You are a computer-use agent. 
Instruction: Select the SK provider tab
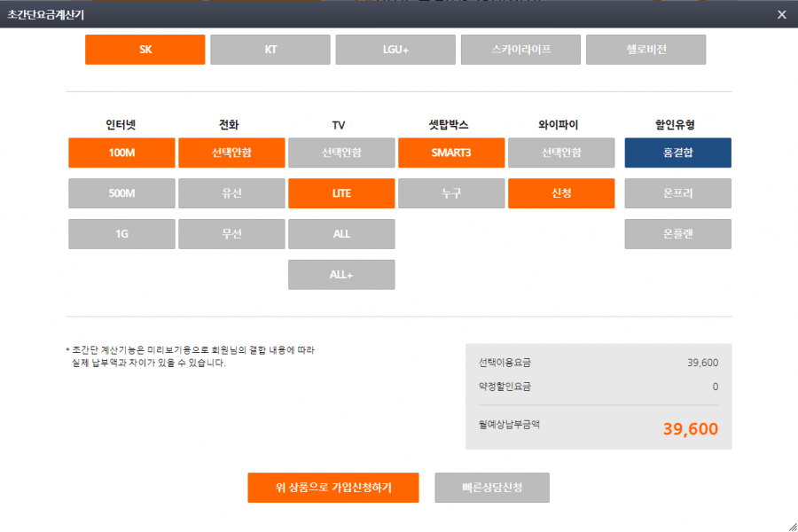tap(145, 50)
